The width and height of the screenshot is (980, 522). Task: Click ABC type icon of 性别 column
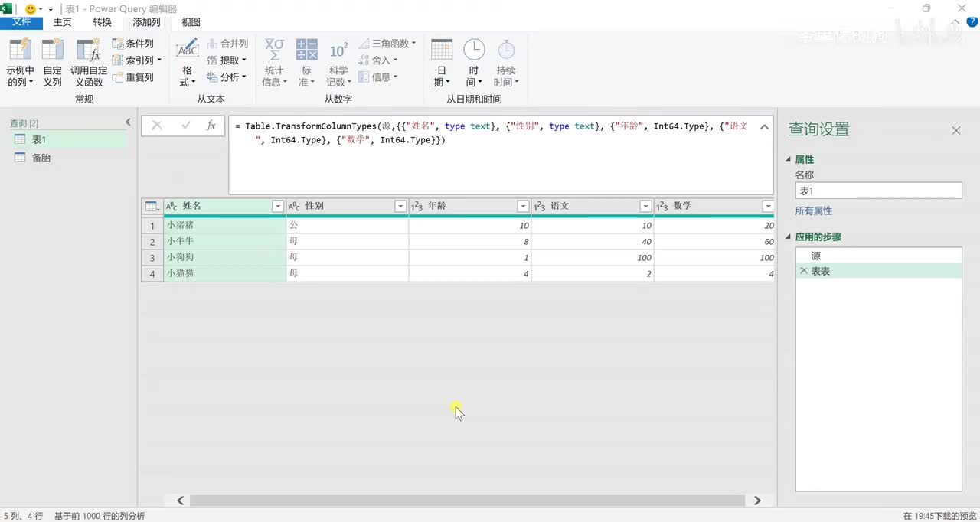pos(295,207)
